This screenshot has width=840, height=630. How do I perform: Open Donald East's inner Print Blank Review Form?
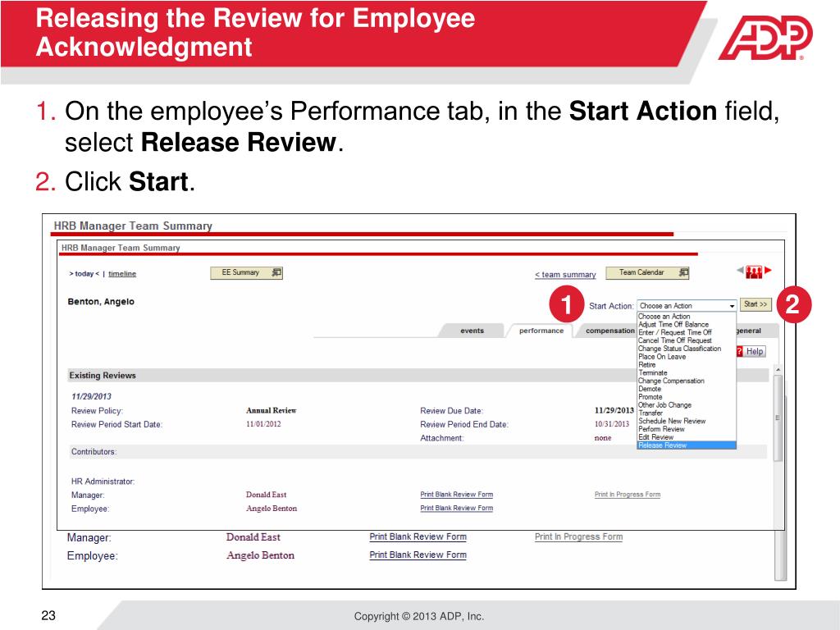456,495
